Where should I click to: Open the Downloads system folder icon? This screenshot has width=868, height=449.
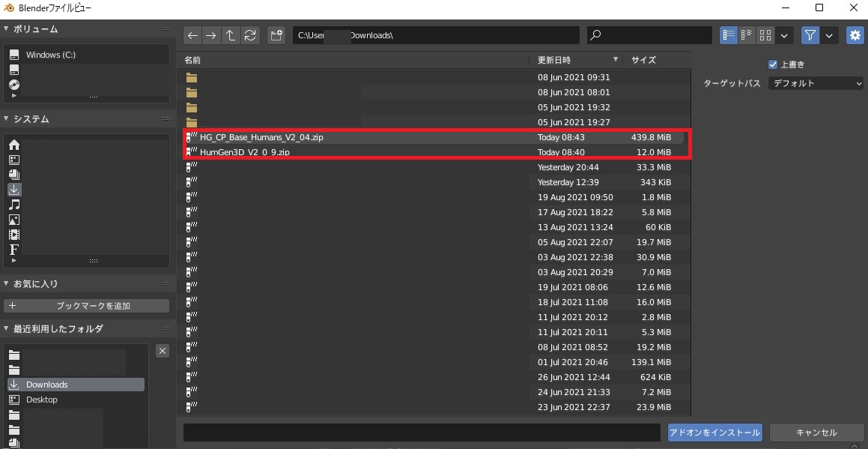14,190
